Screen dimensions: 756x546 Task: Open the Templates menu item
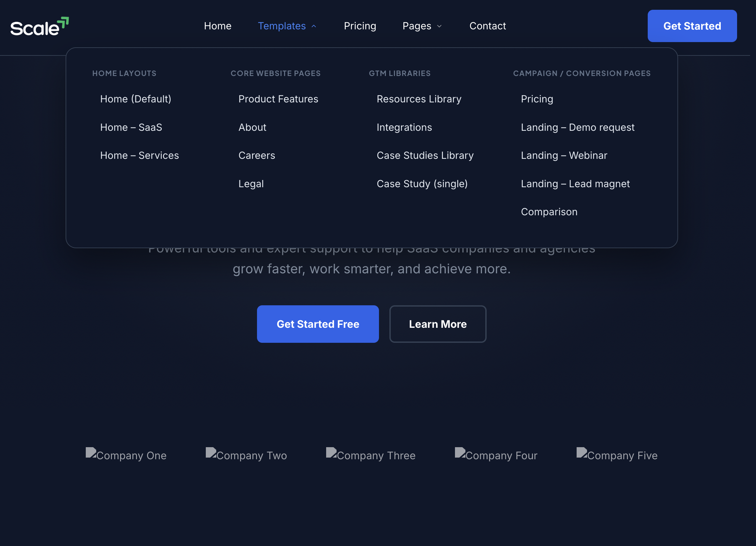coord(282,26)
